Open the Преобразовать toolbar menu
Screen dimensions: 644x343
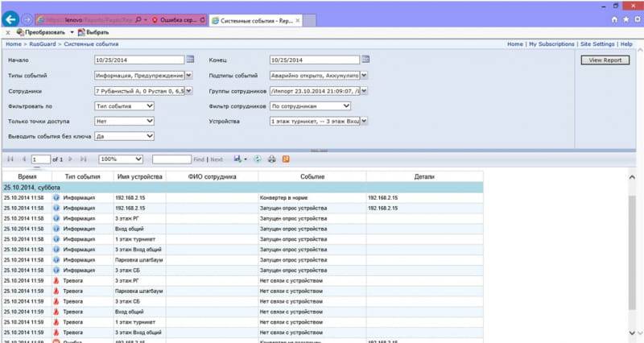point(46,32)
